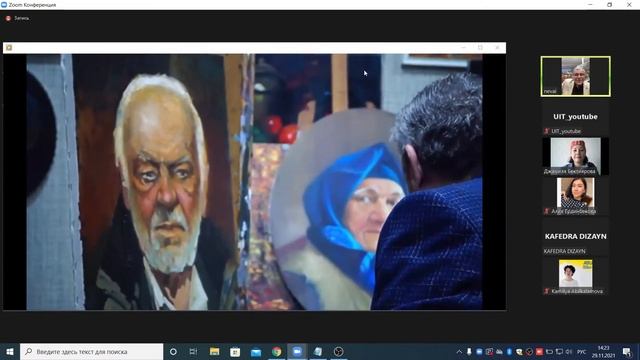
Task: Open OBS Studio from the taskbar
Action: pos(338,351)
